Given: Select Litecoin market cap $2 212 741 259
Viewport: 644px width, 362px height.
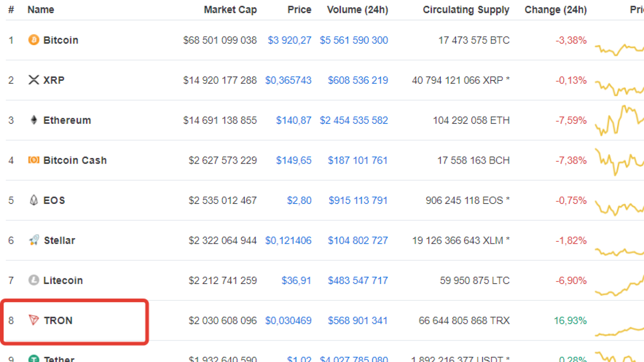Looking at the screenshot, I should tap(223, 280).
